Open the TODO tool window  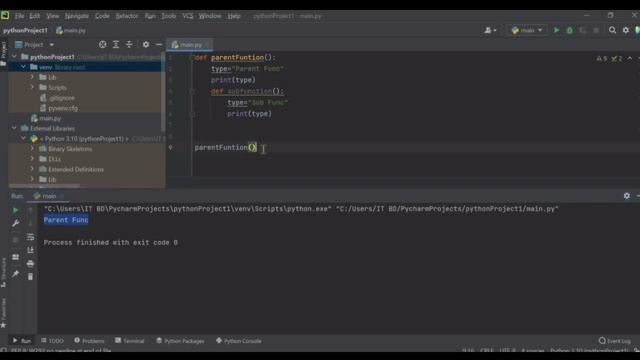(x=52, y=341)
